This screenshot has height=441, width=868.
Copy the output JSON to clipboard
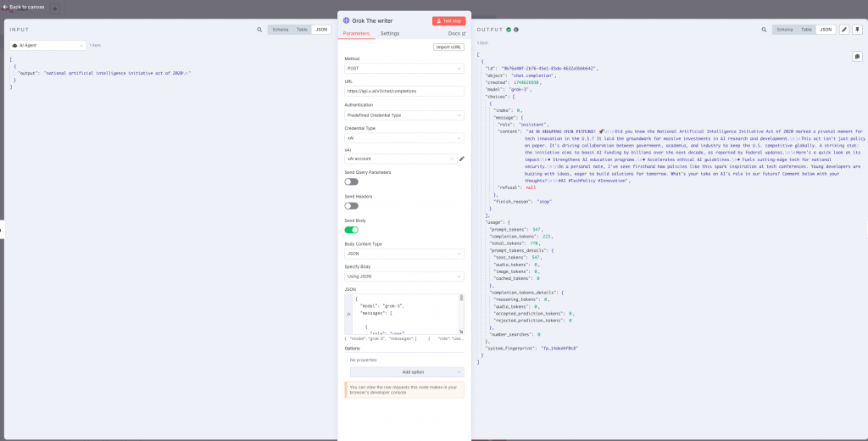pyautogui.click(x=856, y=57)
